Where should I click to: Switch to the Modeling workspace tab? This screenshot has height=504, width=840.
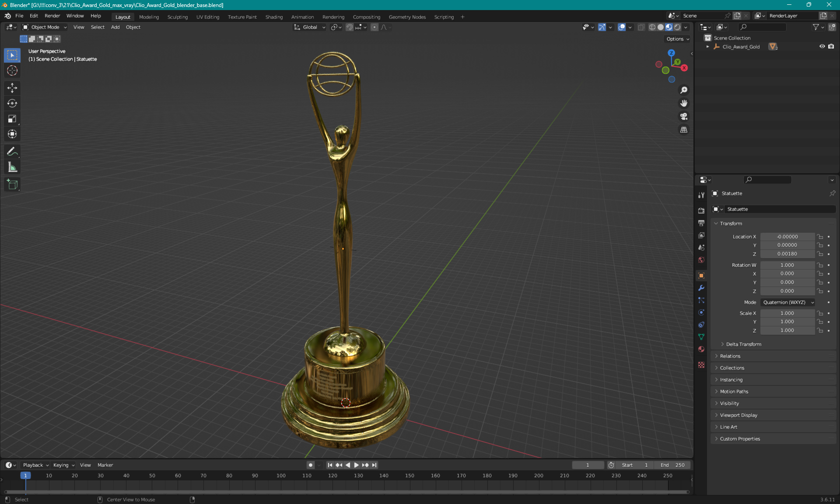(x=149, y=17)
